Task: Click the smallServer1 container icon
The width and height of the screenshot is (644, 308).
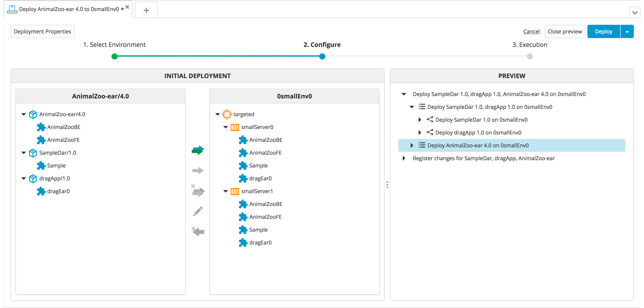Action: click(234, 191)
